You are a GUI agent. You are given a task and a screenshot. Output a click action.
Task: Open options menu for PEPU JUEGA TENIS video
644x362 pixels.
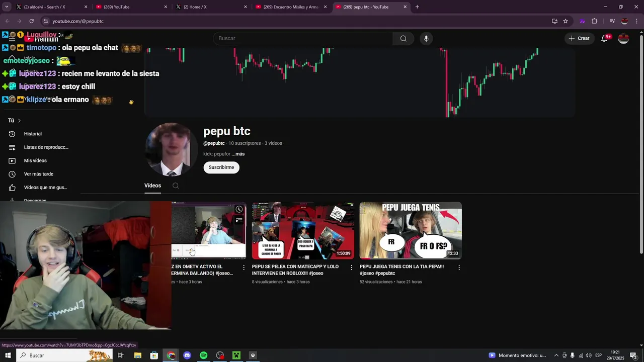[459, 267]
